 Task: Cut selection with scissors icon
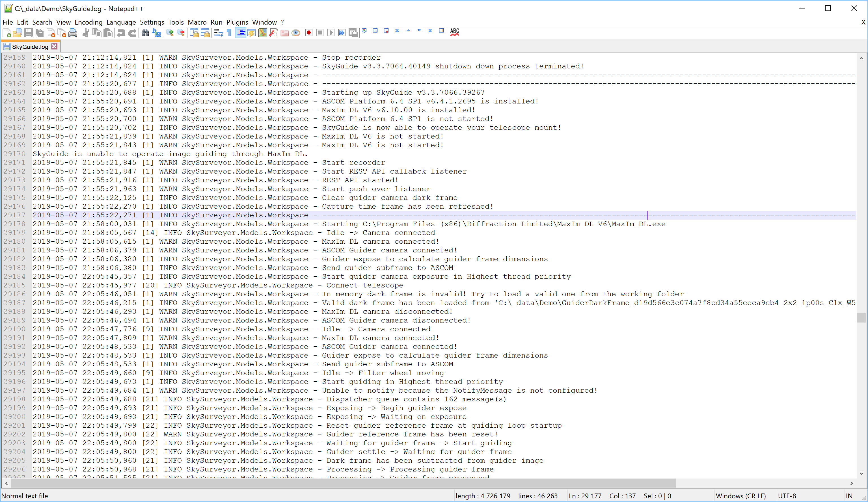[x=86, y=33]
